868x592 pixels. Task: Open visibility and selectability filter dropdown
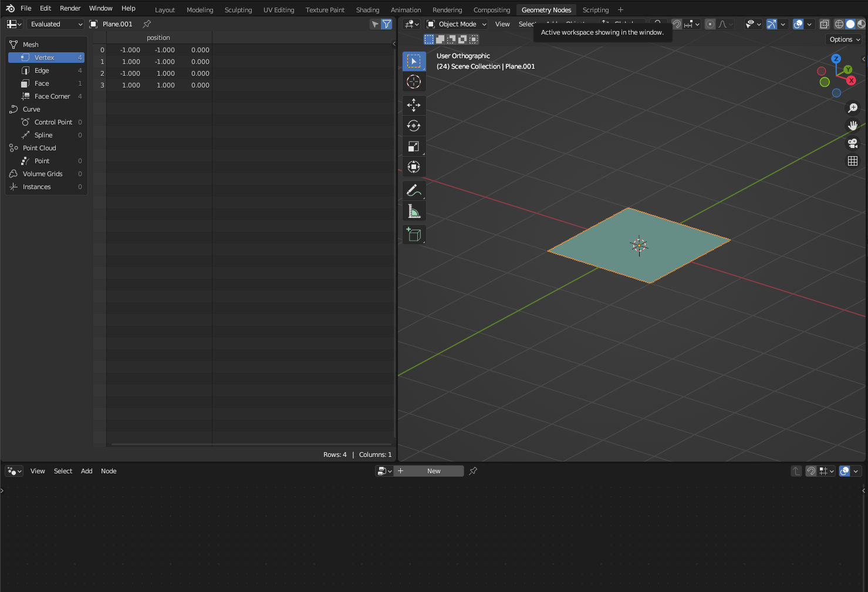753,24
